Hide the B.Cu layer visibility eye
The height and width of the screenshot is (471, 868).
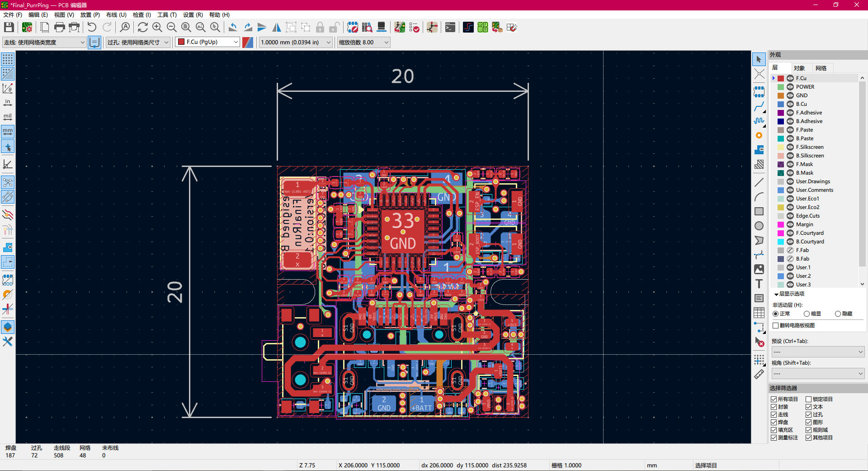point(790,104)
